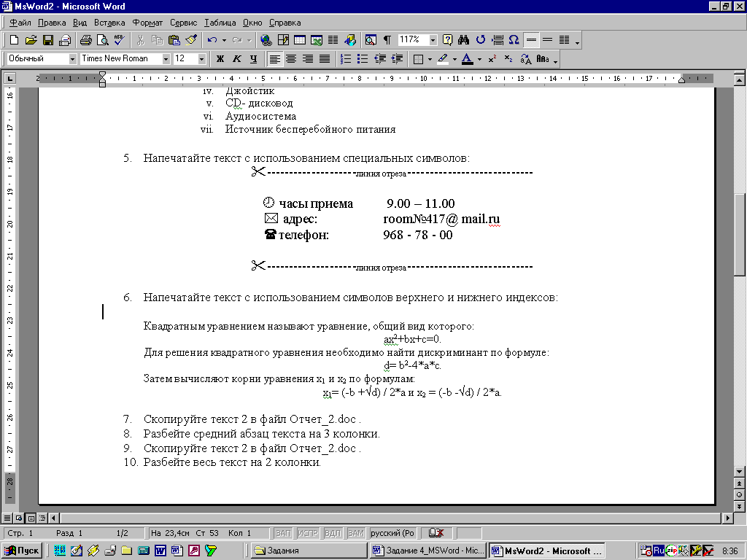The width and height of the screenshot is (747, 560).
Task: Open the Tables and Borders toolbar
Action: tap(283, 41)
